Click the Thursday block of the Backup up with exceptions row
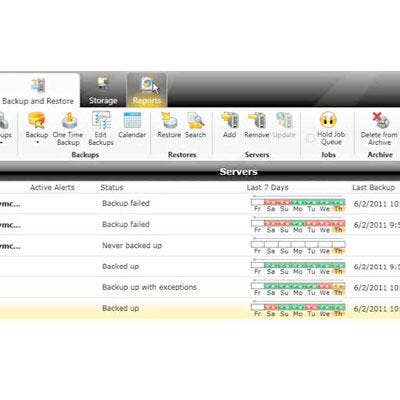This screenshot has height=400, width=400. pyautogui.click(x=339, y=286)
